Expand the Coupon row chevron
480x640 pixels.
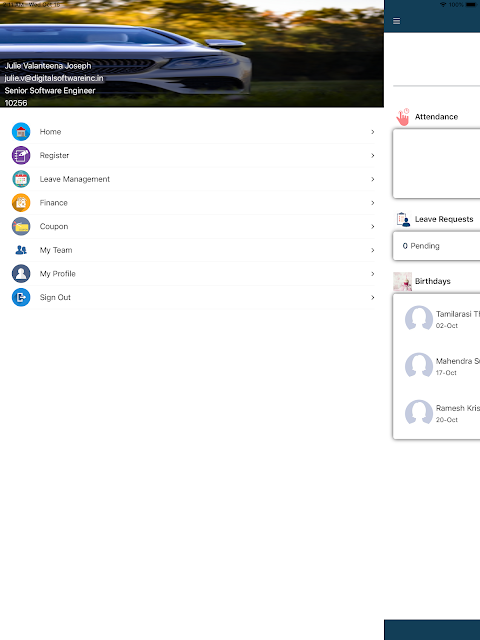(x=372, y=227)
